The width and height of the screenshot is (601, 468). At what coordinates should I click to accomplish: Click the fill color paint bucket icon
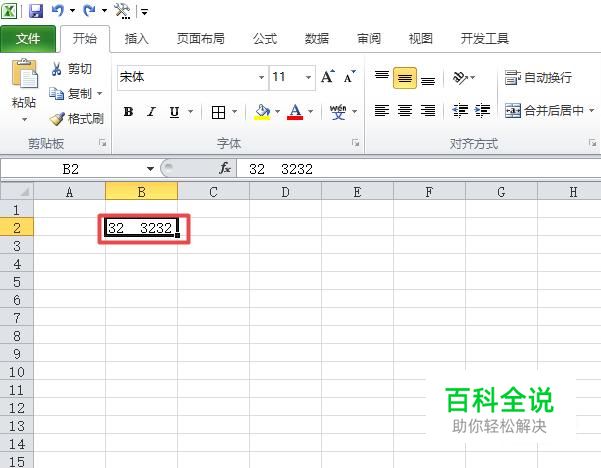pyautogui.click(x=263, y=112)
